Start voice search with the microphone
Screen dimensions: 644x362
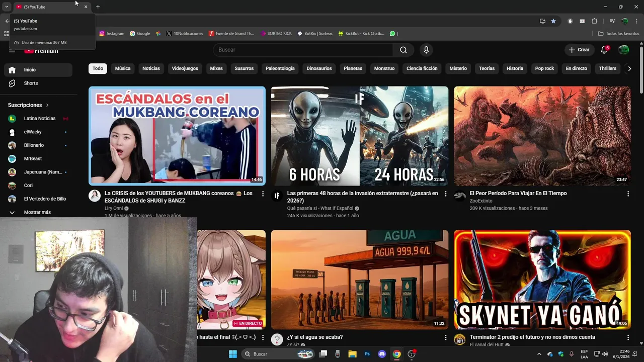coord(426,50)
